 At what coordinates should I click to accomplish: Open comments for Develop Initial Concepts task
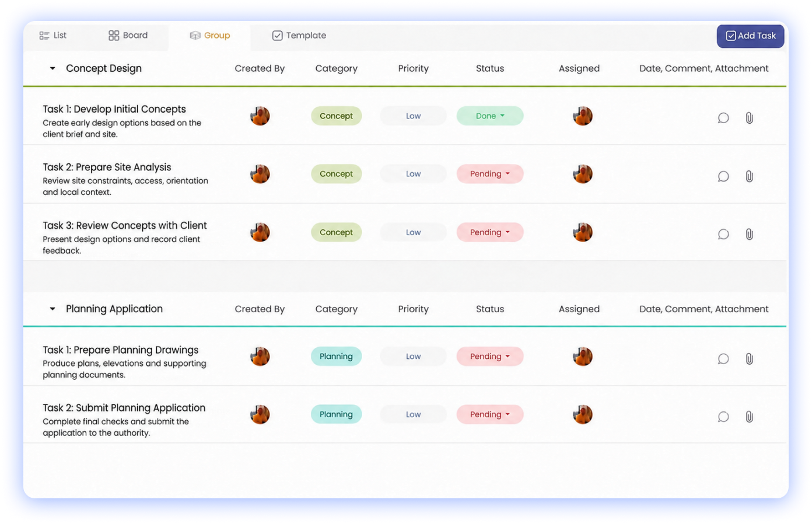coord(723,118)
